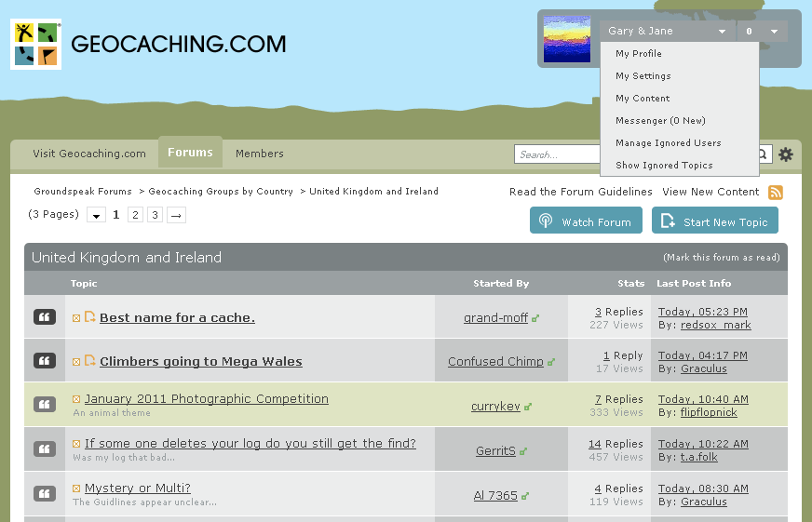Image resolution: width=812 pixels, height=522 pixels.
Task: Click the Geocaching.com logo icon
Action: tap(35, 45)
